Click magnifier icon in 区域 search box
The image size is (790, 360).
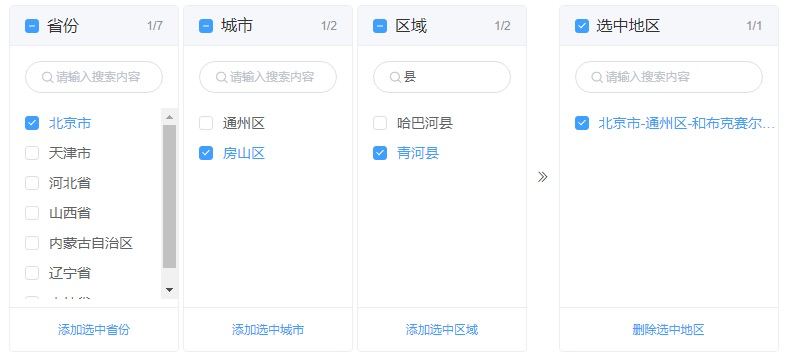point(396,77)
